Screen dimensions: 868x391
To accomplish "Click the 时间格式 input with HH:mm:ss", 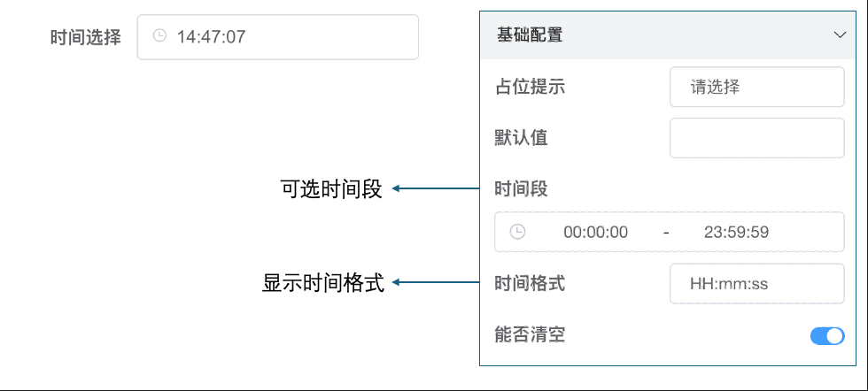I will click(x=756, y=284).
